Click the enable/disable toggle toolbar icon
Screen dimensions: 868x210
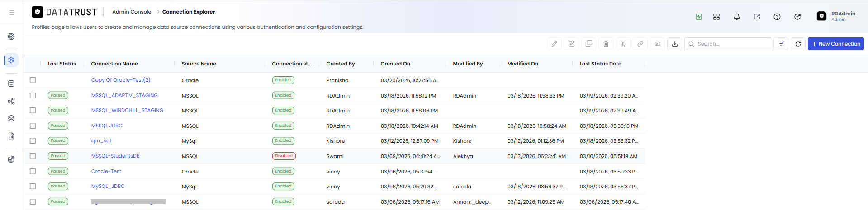[657, 44]
